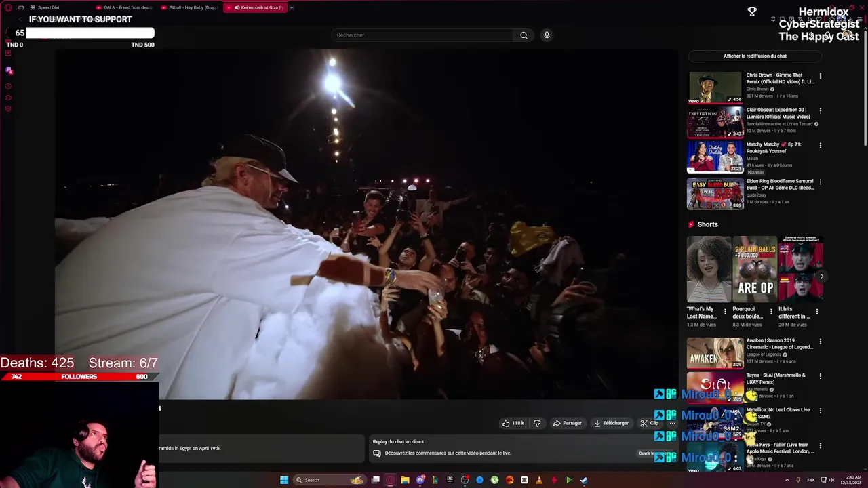Create a clip with the Clip scissors button

click(650, 423)
